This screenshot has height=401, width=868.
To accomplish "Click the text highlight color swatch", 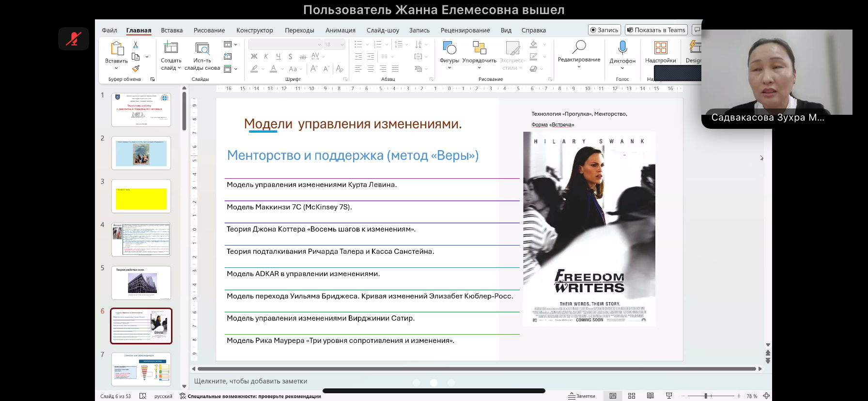I will [x=254, y=69].
